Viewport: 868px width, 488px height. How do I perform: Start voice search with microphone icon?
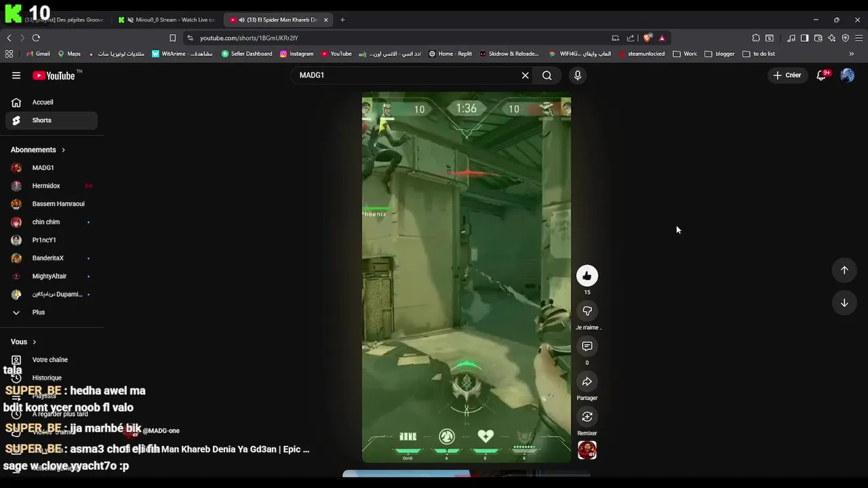[x=578, y=75]
